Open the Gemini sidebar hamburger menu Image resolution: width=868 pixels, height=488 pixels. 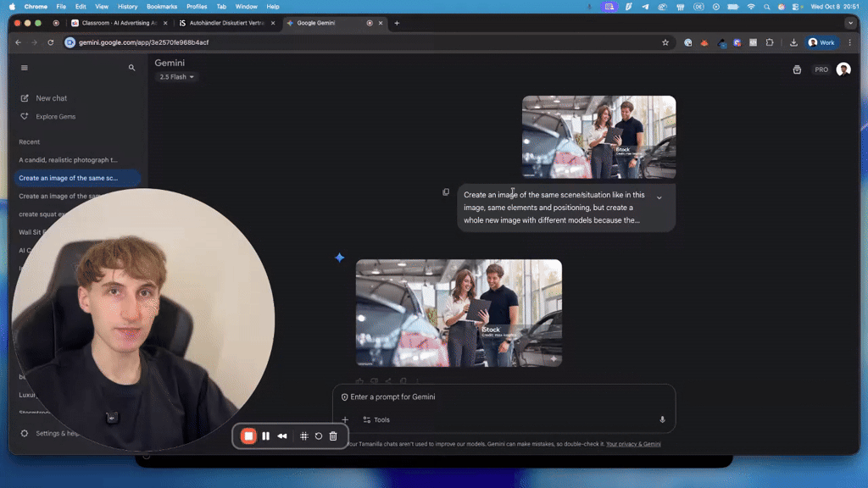click(x=25, y=68)
